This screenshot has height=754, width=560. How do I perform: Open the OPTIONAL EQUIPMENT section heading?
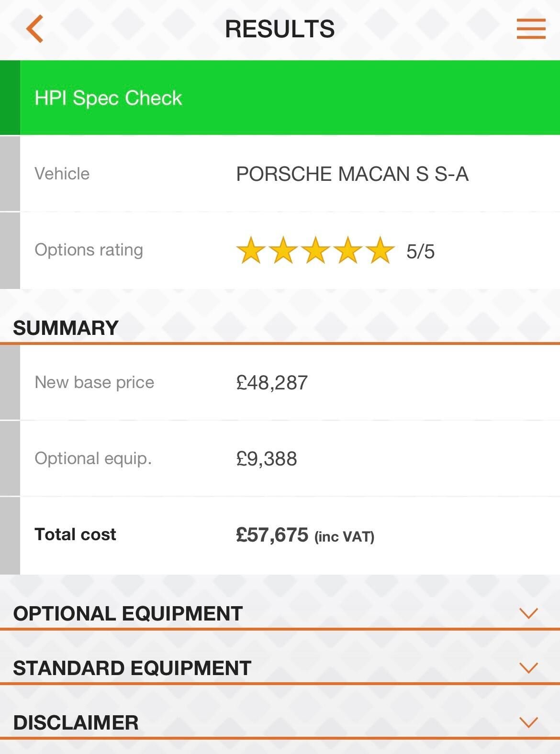128,613
